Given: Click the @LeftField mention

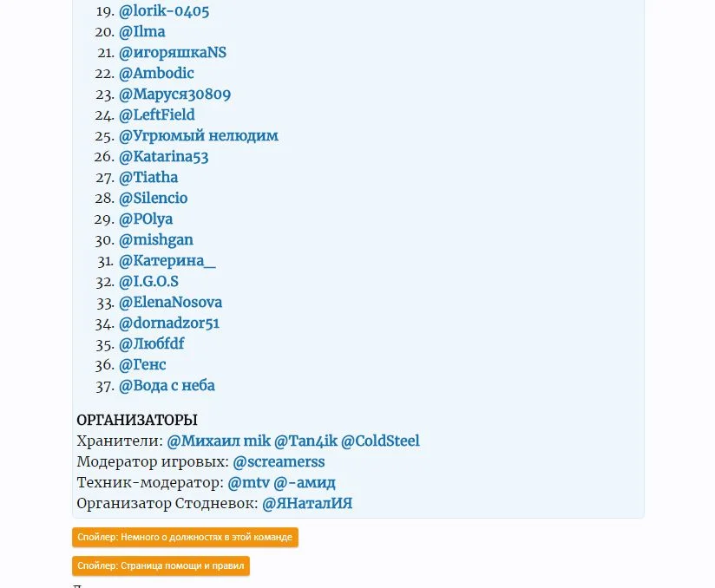Looking at the screenshot, I should (x=156, y=115).
